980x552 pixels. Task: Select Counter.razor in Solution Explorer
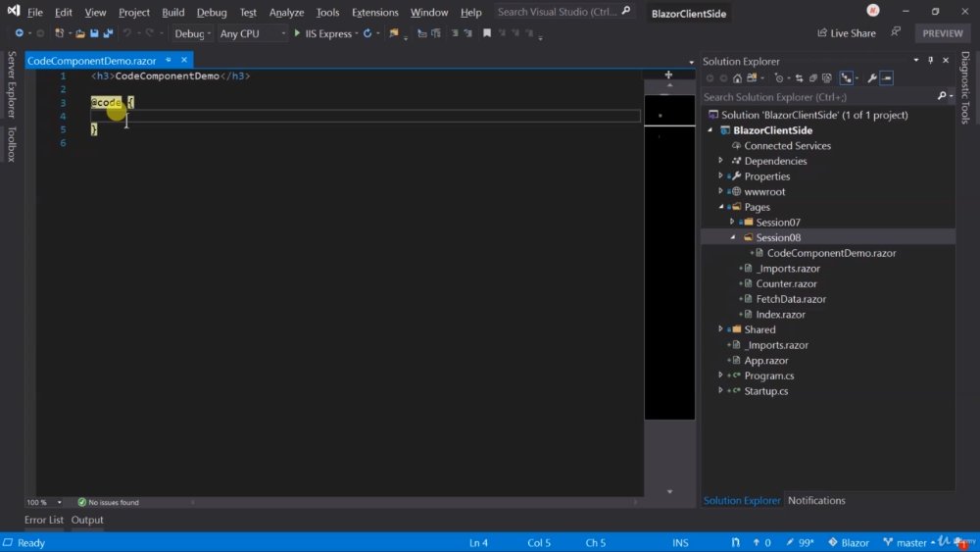point(786,283)
